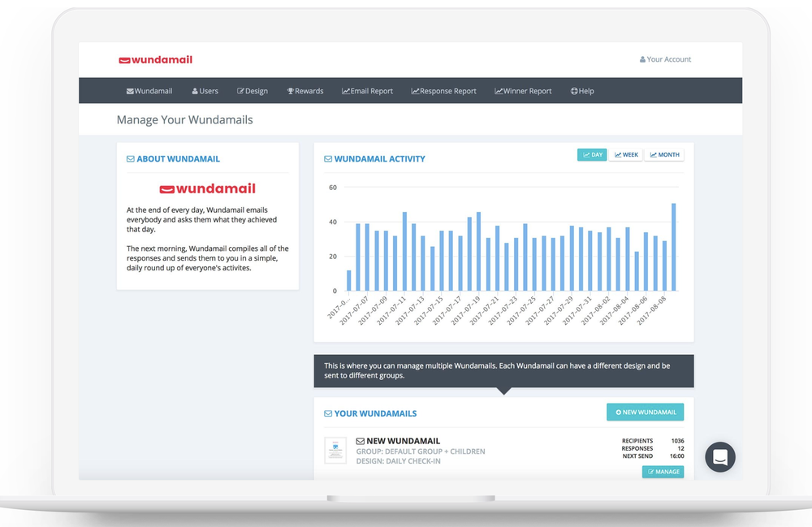Click the shortest first bar in chart

(349, 281)
